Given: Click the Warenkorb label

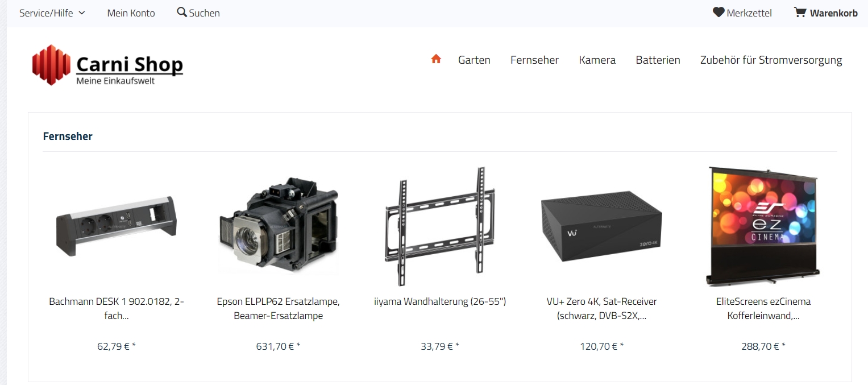Looking at the screenshot, I should coord(834,13).
